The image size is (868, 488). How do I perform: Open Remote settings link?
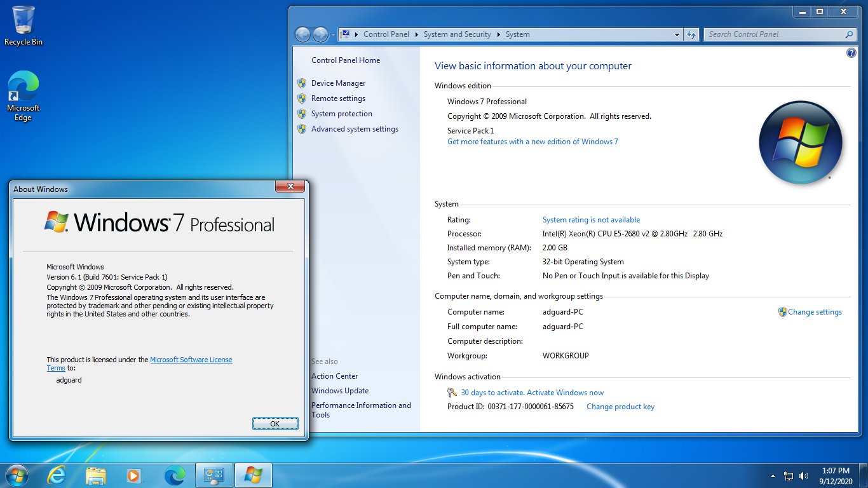(x=338, y=98)
